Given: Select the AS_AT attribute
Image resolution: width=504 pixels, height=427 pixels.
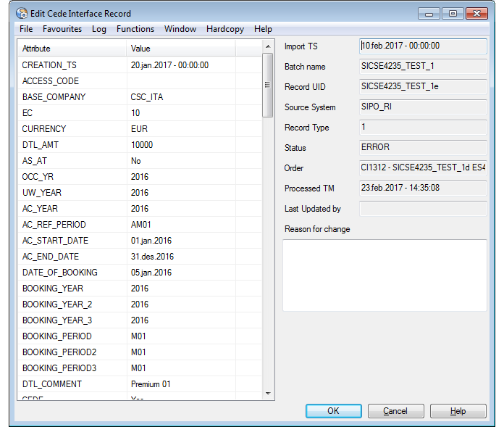Looking at the screenshot, I should click(35, 160).
